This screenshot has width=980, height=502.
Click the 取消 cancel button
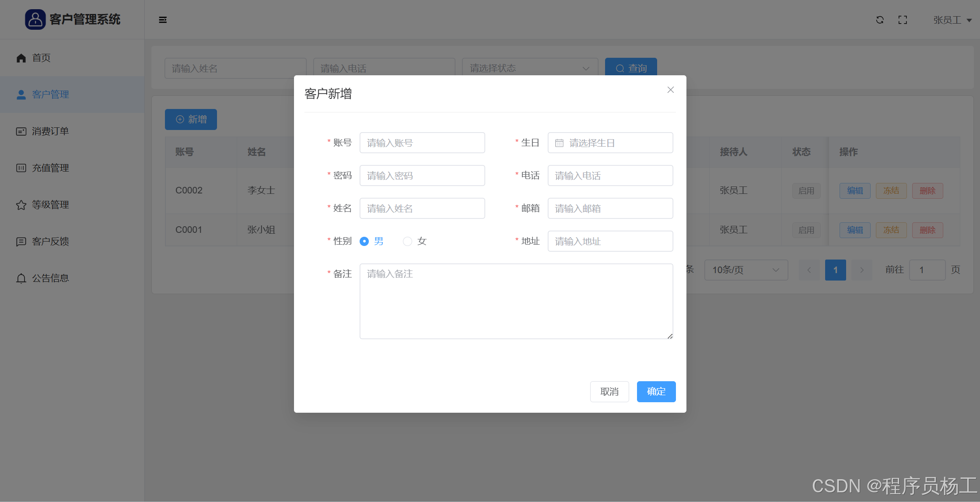[609, 392]
